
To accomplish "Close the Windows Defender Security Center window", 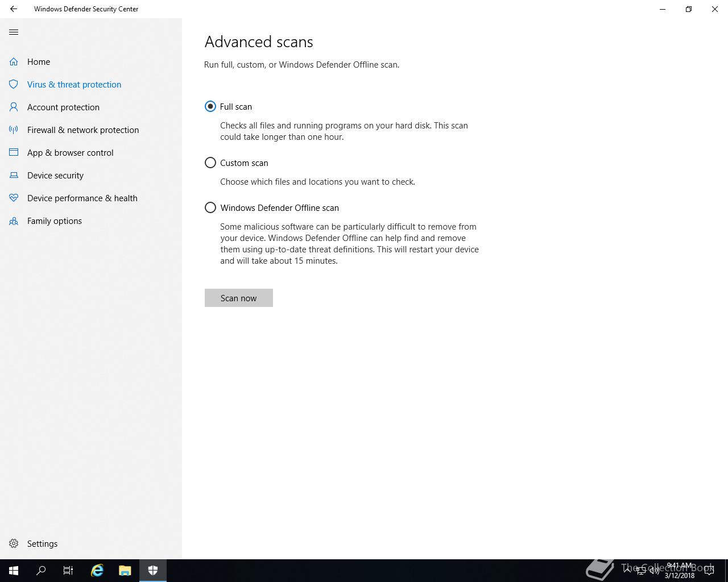I will point(715,9).
